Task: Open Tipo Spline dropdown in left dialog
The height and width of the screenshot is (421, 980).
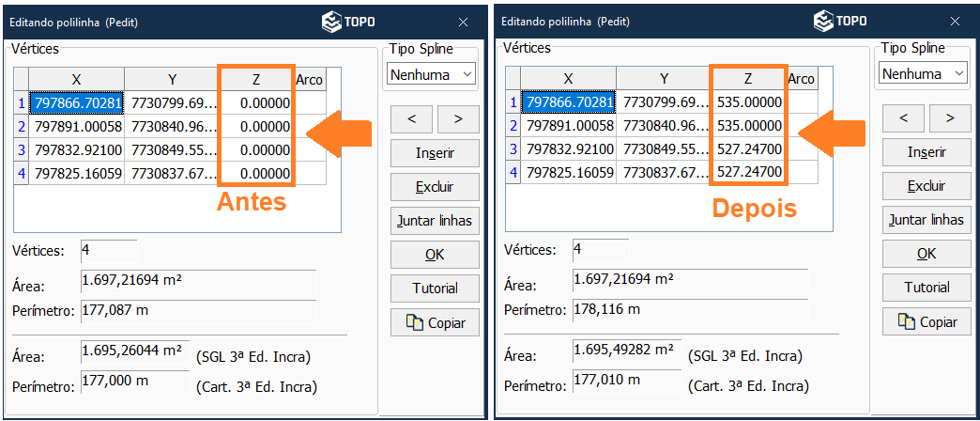Action: coord(433,74)
